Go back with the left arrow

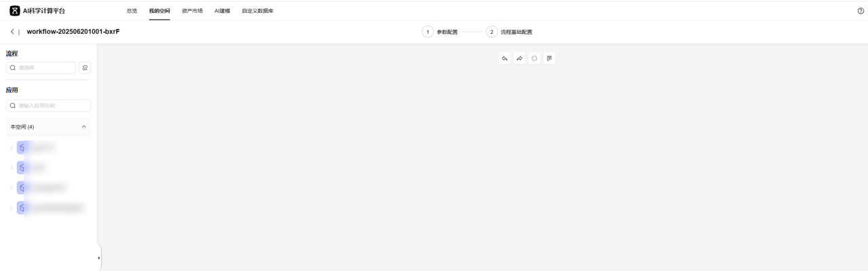coord(12,32)
